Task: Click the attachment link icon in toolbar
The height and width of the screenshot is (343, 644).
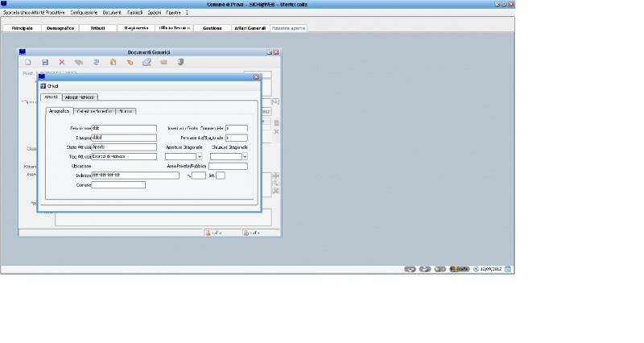Action: coord(147,63)
